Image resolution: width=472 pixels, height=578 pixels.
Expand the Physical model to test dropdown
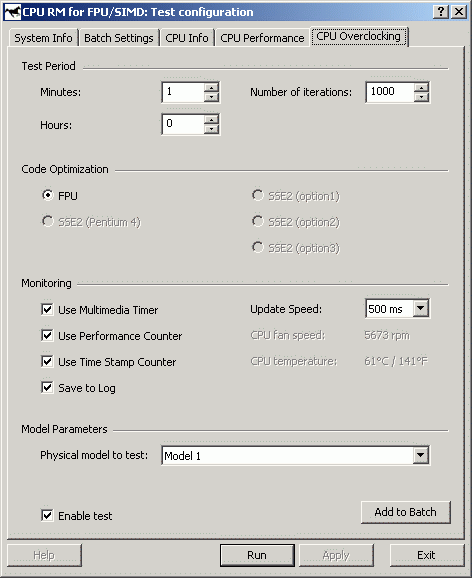click(x=421, y=455)
